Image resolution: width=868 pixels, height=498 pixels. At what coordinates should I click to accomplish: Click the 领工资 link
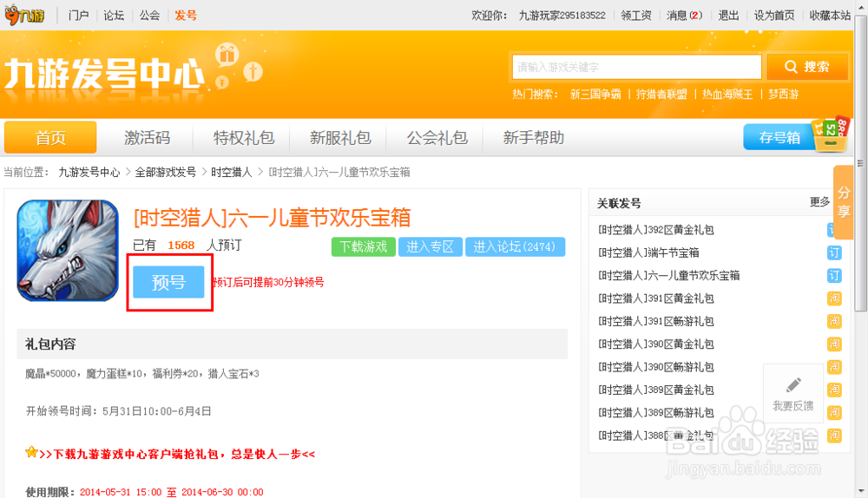(636, 16)
